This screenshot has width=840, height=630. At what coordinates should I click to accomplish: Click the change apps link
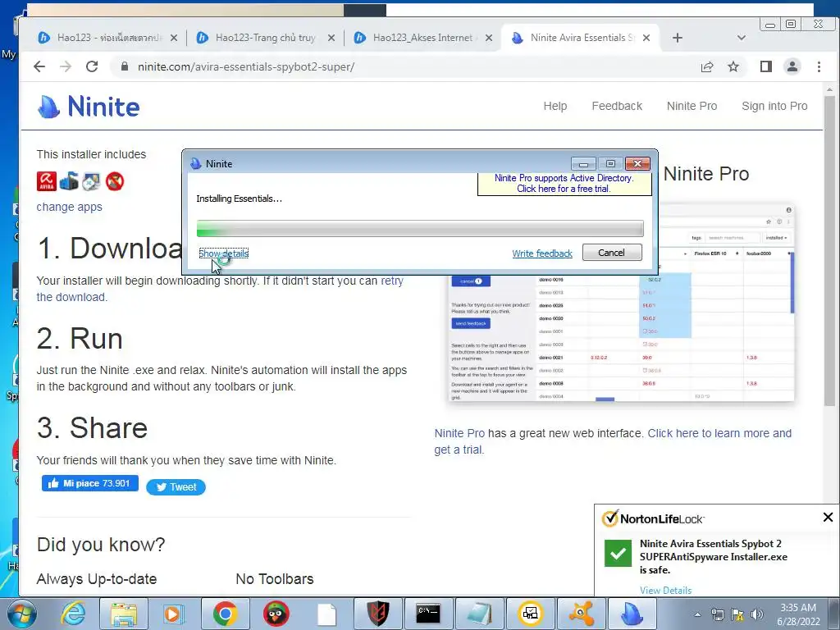pos(69,207)
